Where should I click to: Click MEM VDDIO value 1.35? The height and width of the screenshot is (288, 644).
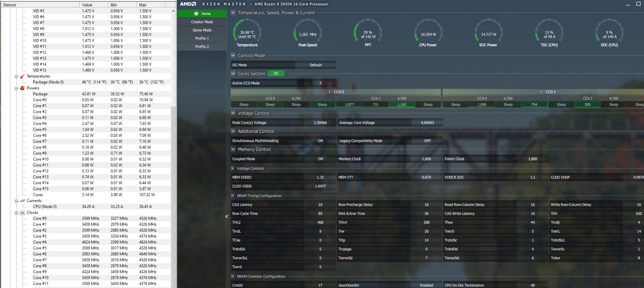point(320,177)
